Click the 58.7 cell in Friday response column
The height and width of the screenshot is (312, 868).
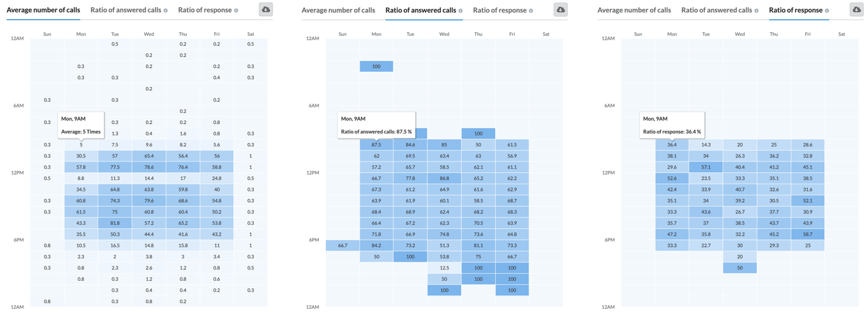coord(807,234)
